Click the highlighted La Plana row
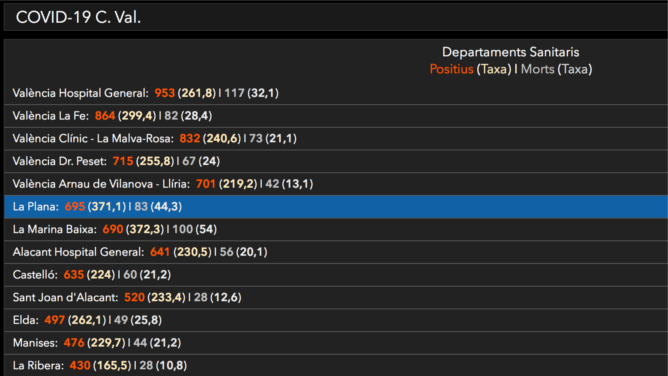The height and width of the screenshot is (376, 668). tap(336, 207)
